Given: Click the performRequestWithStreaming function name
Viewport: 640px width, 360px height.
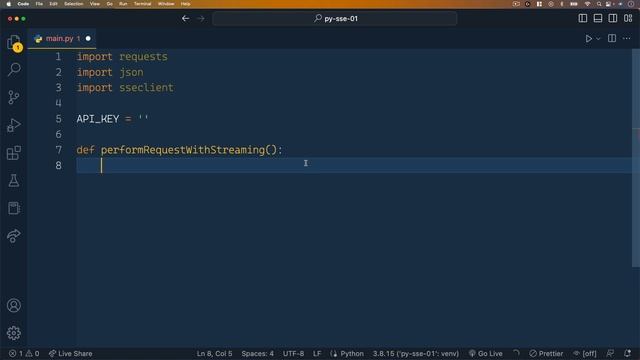Looking at the screenshot, I should (182, 150).
